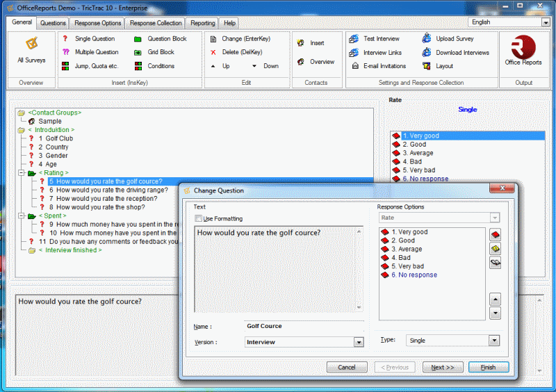Switch to the General tab
Viewport: 556px width, 392px height.
[22, 22]
